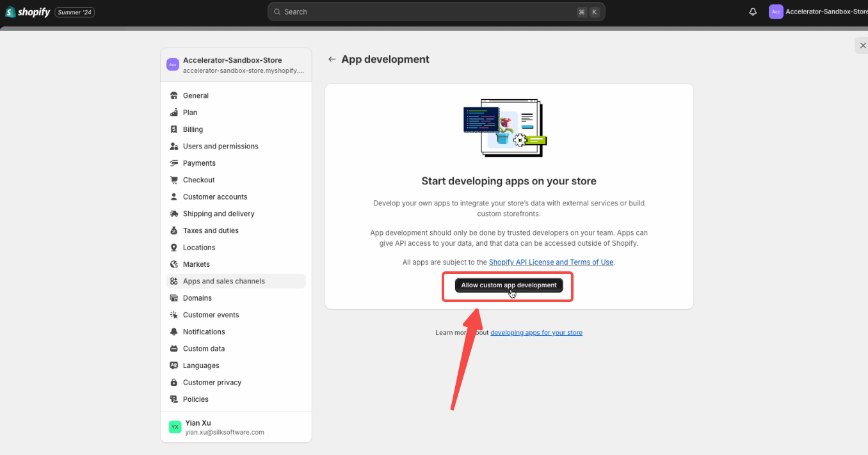Screen dimensions: 868x455
Task: Select Users and permissions
Action: point(236,147)
